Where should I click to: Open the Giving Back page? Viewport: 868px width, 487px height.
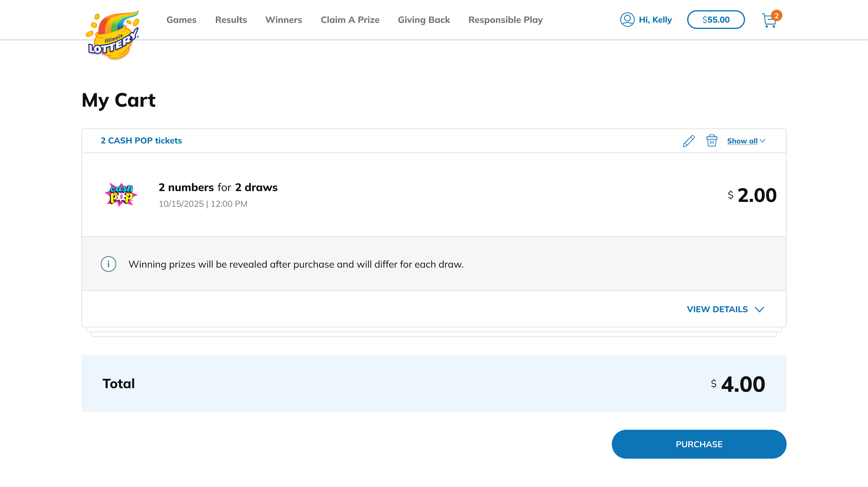click(424, 20)
